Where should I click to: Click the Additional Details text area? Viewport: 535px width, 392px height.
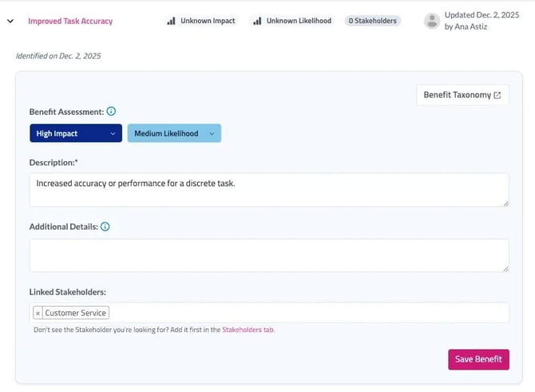click(x=269, y=255)
